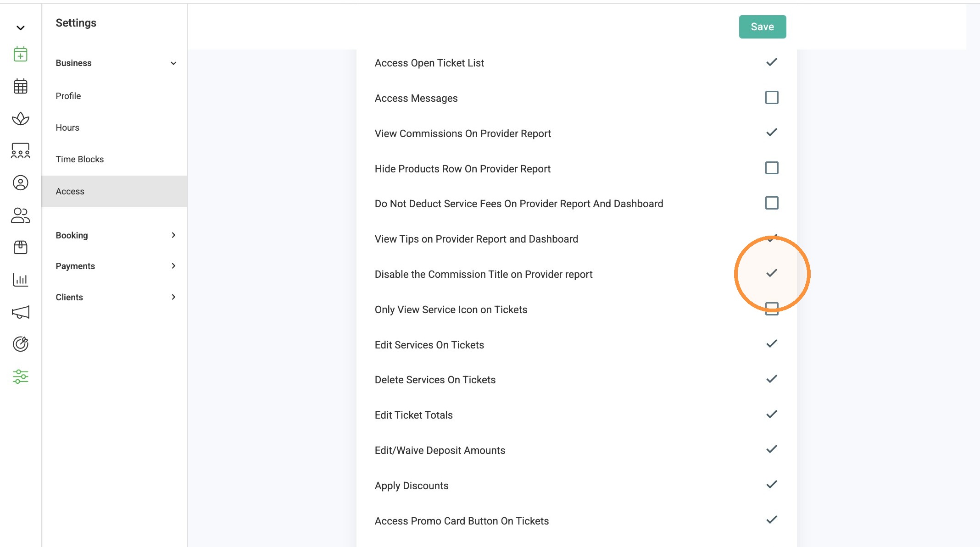Viewport: 980px width, 547px height.
Task: Open the products box icon
Action: [20, 248]
